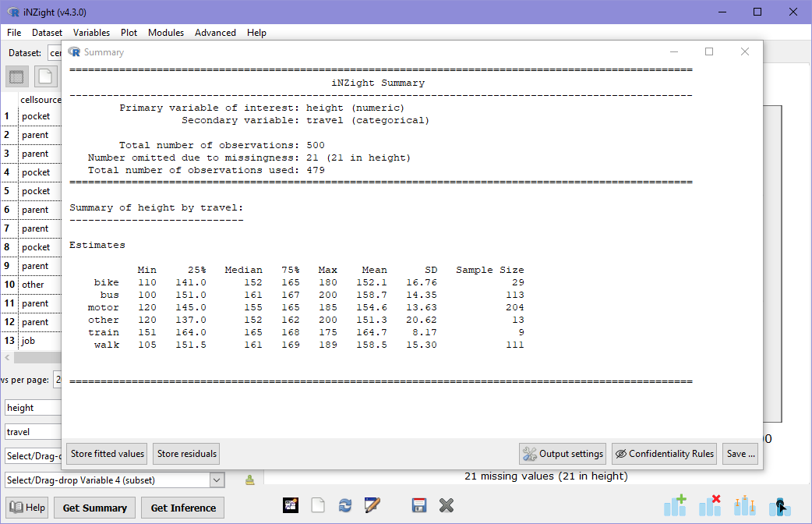
Task: Click the Confidentiality Rules button
Action: 664,454
